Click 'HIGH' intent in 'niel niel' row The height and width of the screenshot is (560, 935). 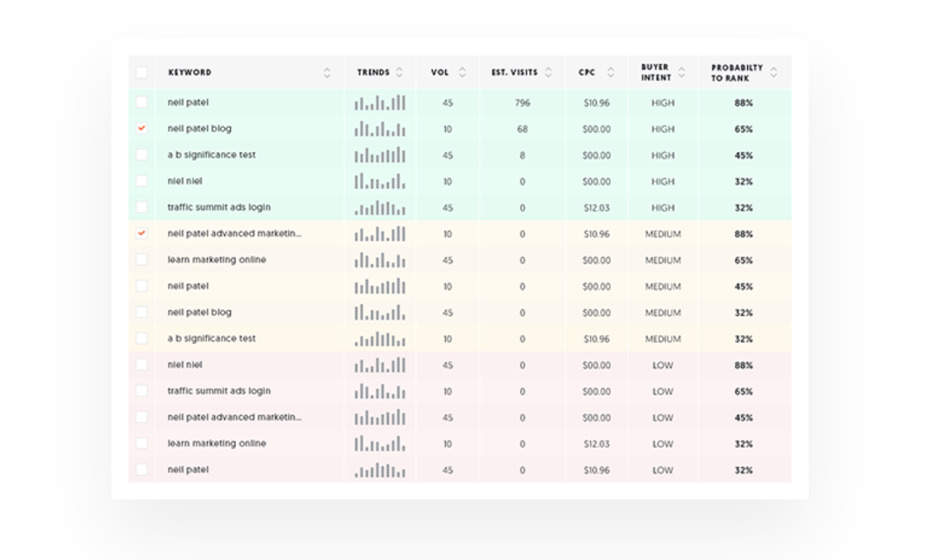[x=663, y=182]
